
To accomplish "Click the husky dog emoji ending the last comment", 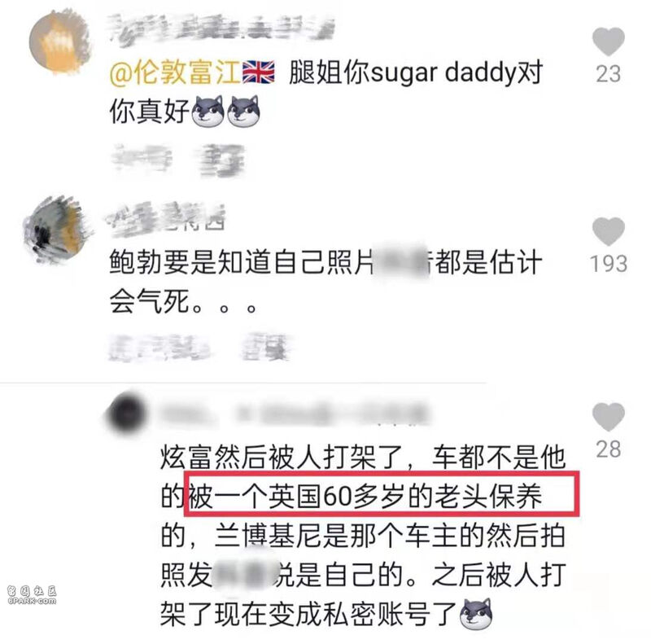I will pyautogui.click(x=476, y=614).
